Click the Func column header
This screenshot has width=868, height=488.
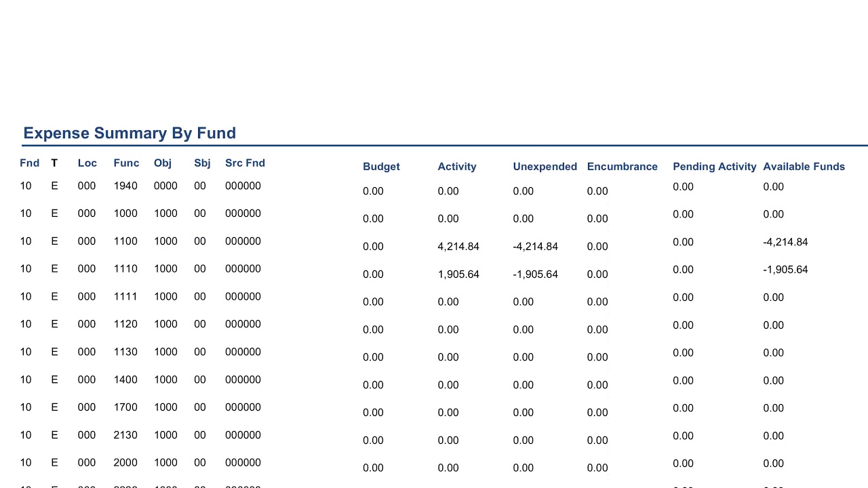coord(126,163)
